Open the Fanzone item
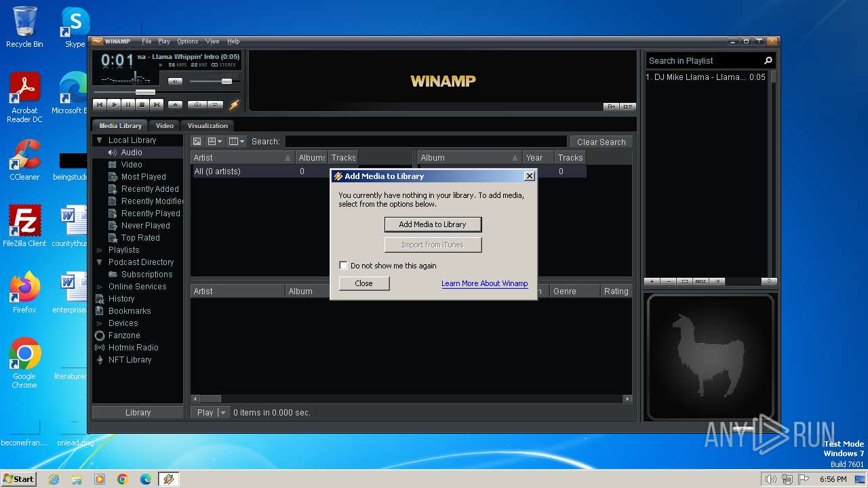Image resolution: width=868 pixels, height=488 pixels. click(124, 335)
